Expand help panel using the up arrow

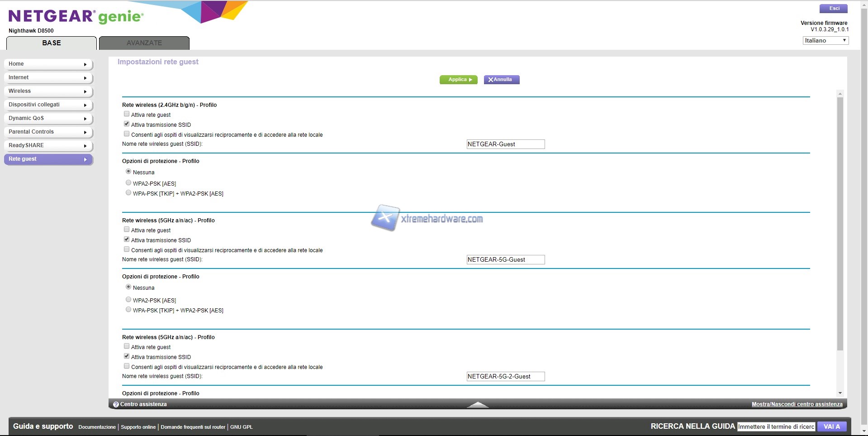478,404
